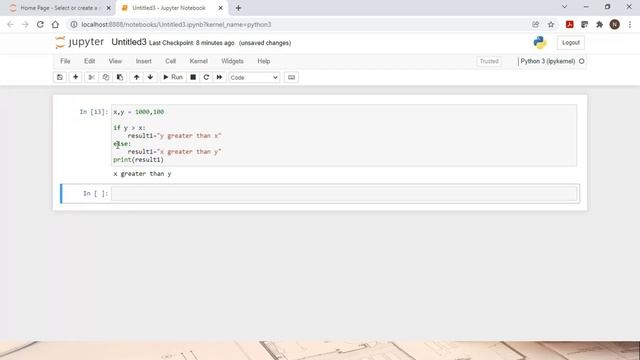The width and height of the screenshot is (640, 360).
Task: Open the File menu
Action: 65,61
